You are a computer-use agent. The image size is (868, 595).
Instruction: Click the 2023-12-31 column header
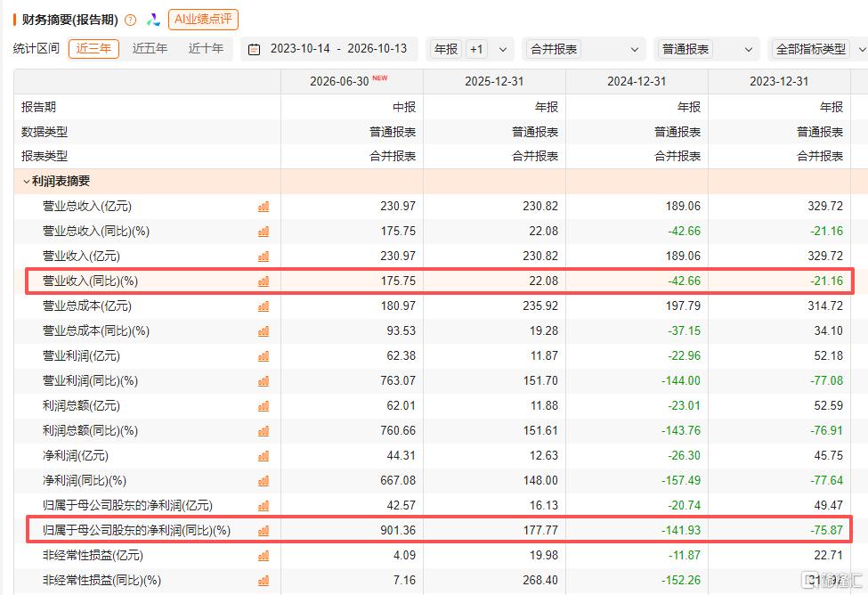click(x=779, y=81)
